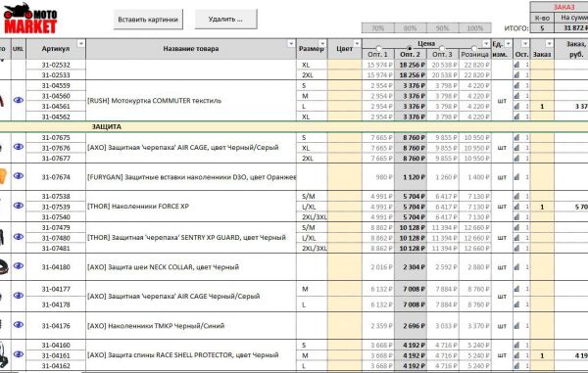Click stock bar icon in row 31-04176
588x373 pixels.
coord(516,326)
